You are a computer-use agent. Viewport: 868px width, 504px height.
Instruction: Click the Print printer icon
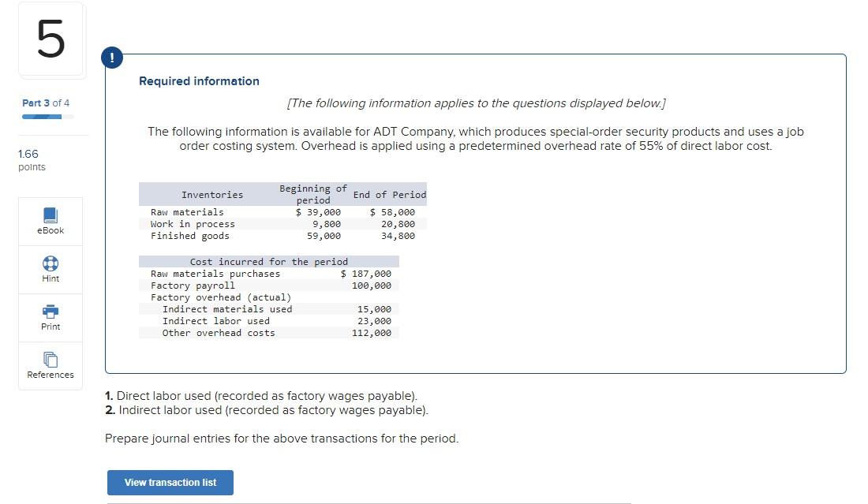[x=51, y=312]
